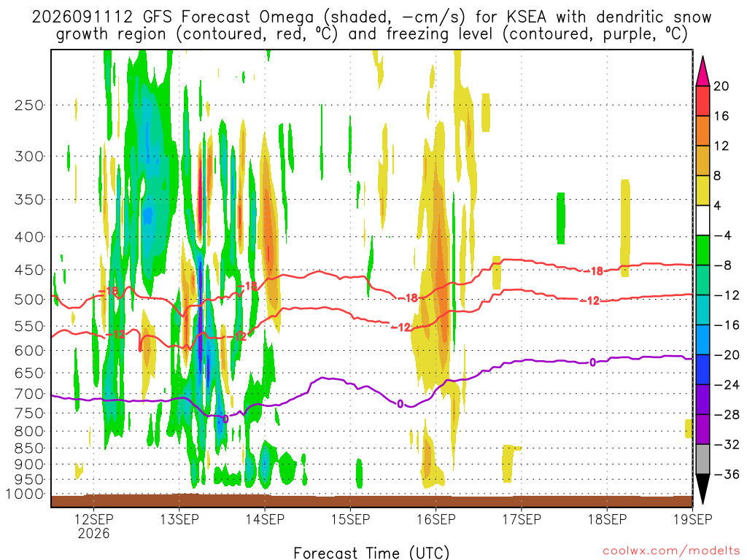Click the gray colorbar segment near -36
This screenshot has width=747, height=560.
[x=703, y=459]
